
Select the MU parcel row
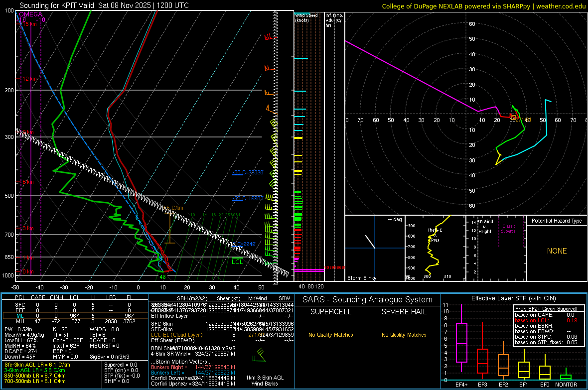(75, 321)
